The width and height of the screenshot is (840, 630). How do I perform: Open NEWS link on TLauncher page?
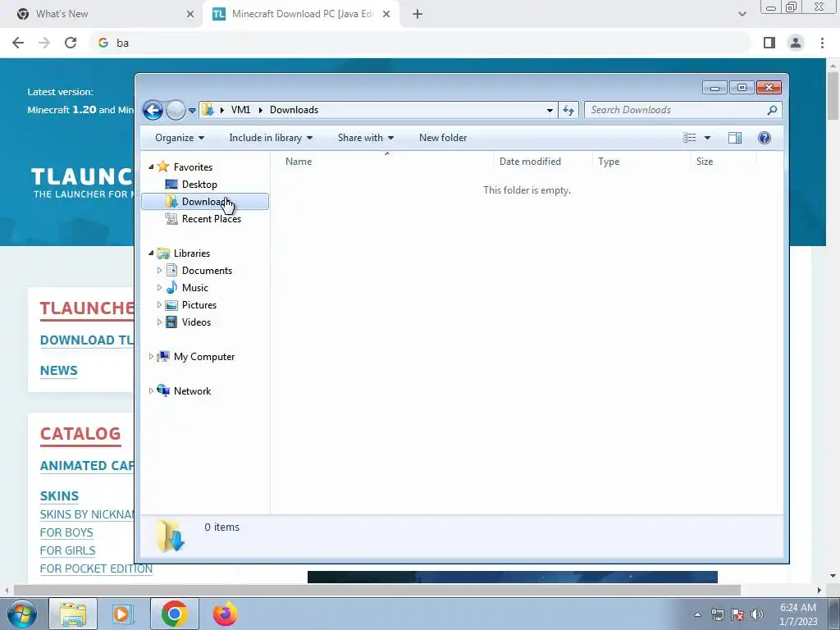[59, 371]
